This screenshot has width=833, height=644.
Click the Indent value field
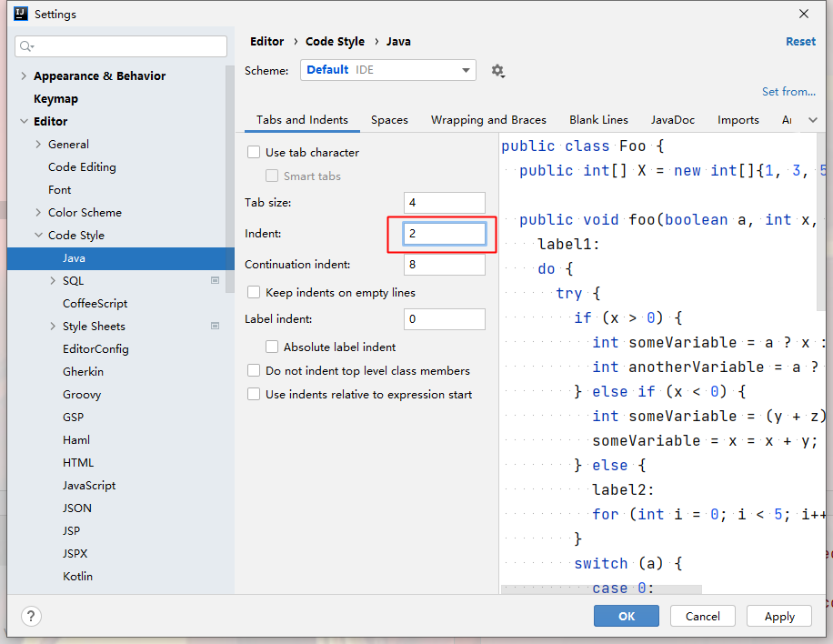[x=444, y=234]
